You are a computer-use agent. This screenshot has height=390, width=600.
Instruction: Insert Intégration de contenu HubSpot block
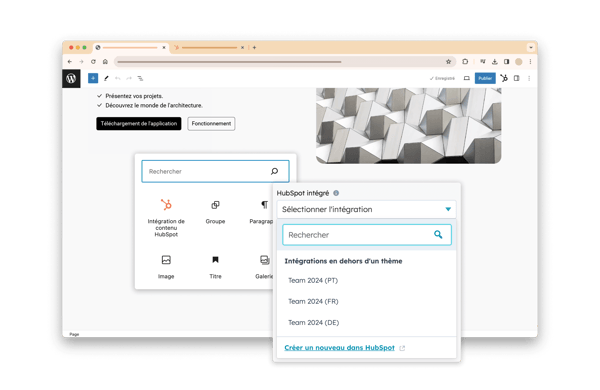(x=166, y=218)
